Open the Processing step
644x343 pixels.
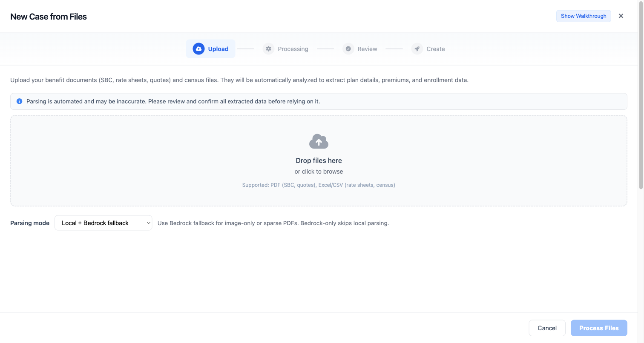293,49
